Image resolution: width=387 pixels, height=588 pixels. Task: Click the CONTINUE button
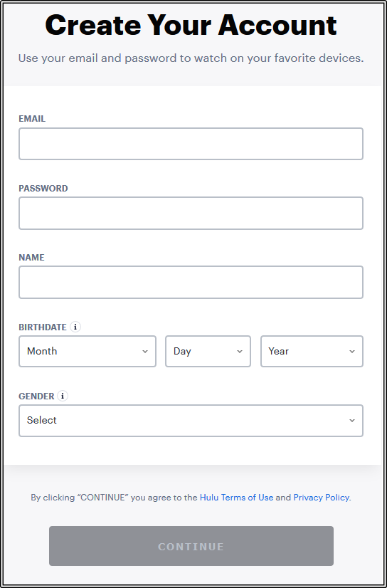click(x=191, y=546)
